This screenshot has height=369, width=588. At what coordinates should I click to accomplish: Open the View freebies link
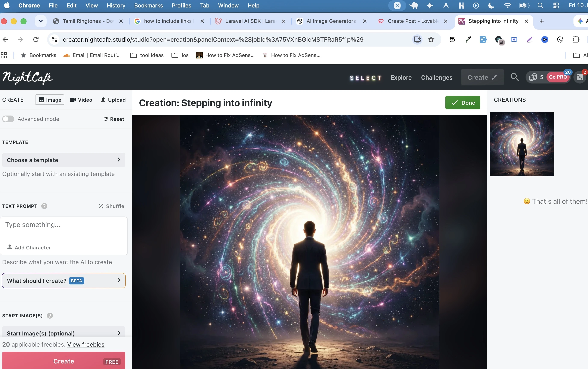click(86, 344)
